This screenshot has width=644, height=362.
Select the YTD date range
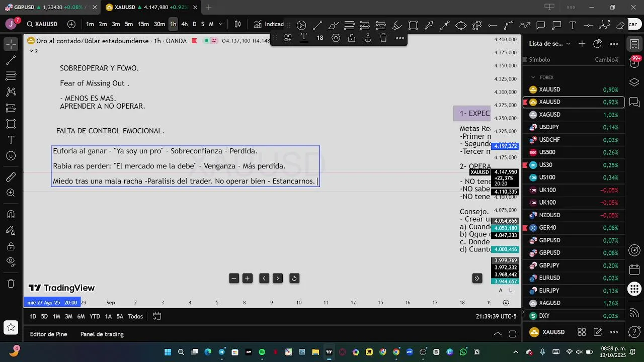[95, 316]
